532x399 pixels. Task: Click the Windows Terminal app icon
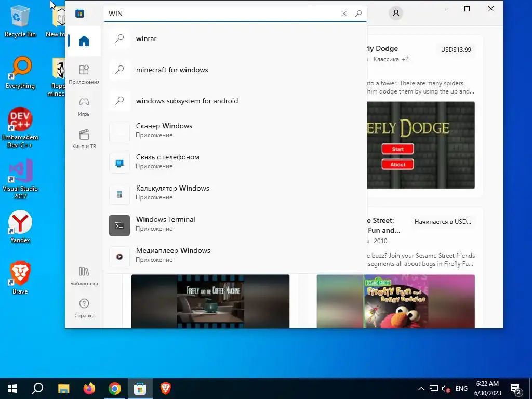pyautogui.click(x=119, y=225)
